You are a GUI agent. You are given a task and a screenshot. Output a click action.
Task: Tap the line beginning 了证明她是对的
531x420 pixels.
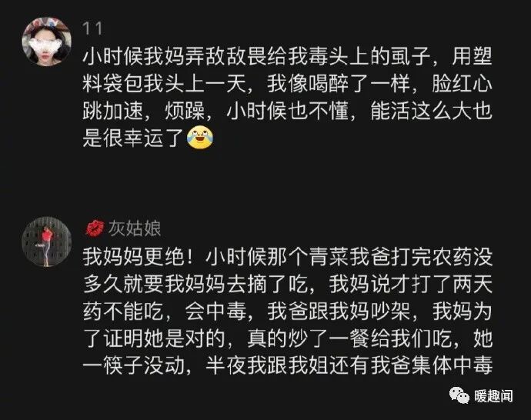[288, 338]
